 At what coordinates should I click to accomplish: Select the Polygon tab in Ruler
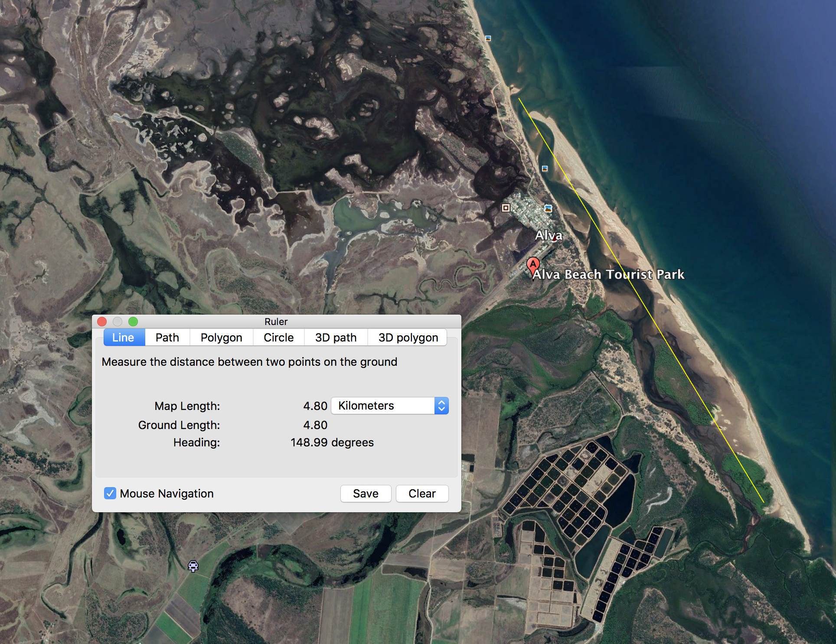[x=221, y=338]
